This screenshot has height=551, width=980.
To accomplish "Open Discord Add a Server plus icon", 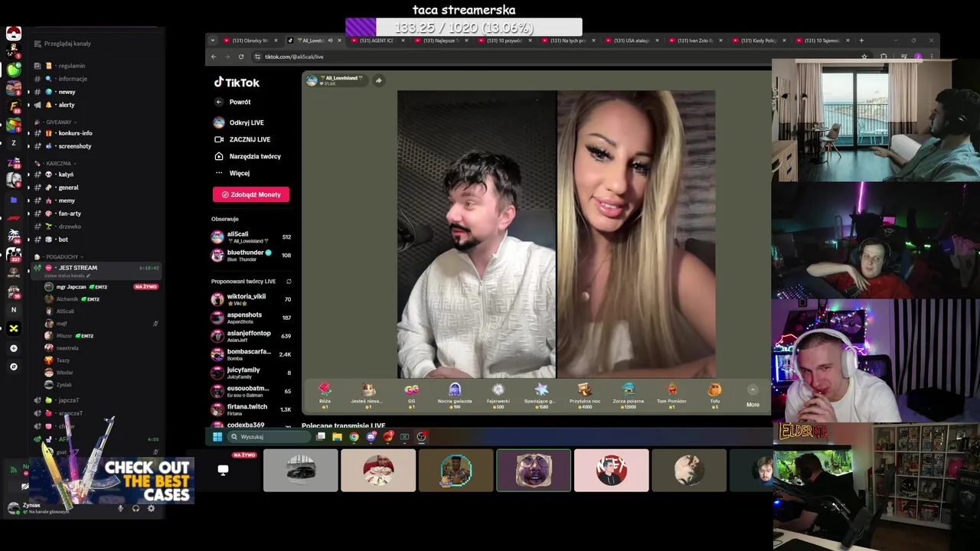I will 13,348.
